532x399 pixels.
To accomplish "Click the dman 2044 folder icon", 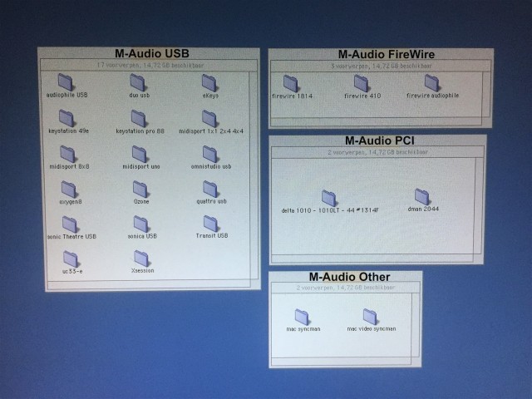I will pyautogui.click(x=422, y=197).
